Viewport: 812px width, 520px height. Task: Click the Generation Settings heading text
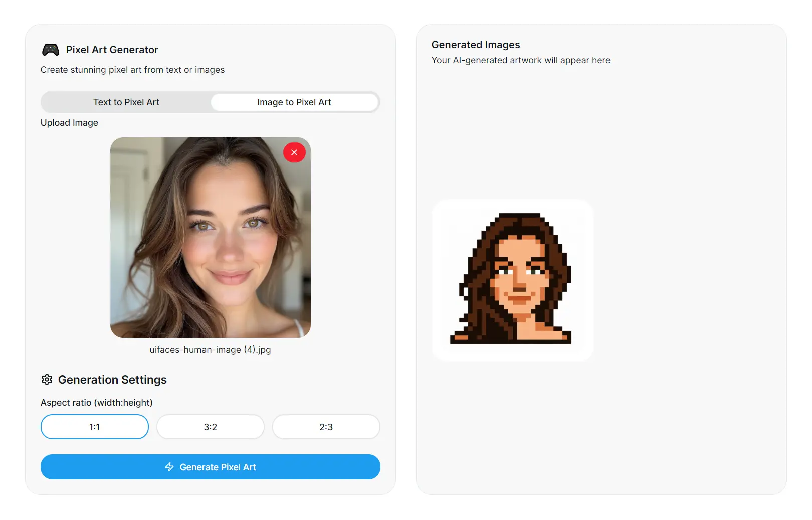pos(112,380)
